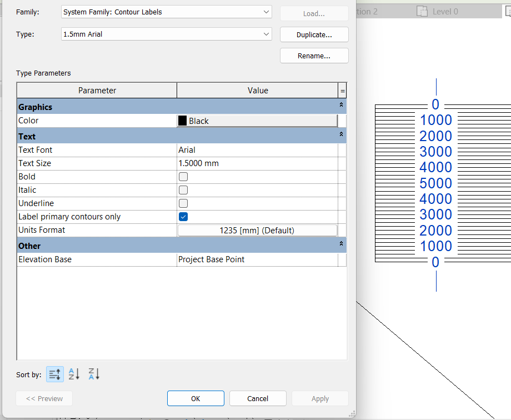The image size is (511, 420).
Task: Disable Label primary contours only
Action: coord(183,216)
